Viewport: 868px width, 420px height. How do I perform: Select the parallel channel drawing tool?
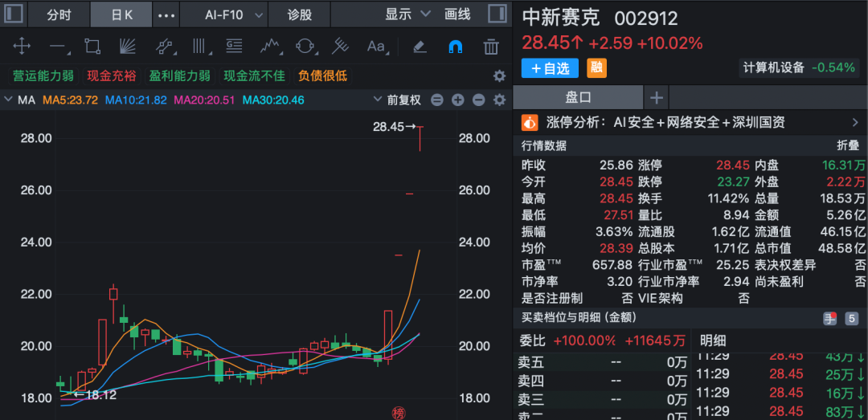[165, 47]
